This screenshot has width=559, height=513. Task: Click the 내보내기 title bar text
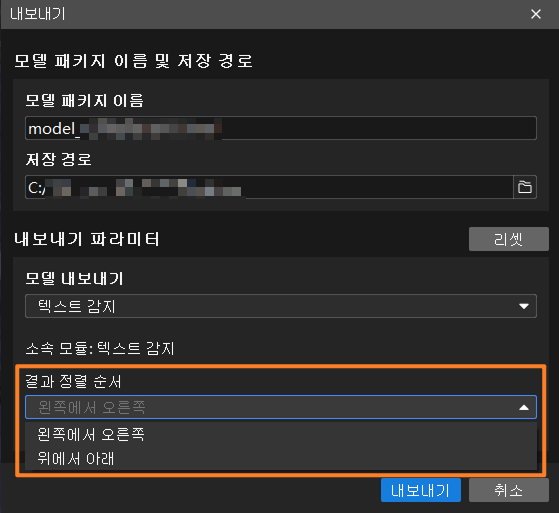(x=38, y=14)
